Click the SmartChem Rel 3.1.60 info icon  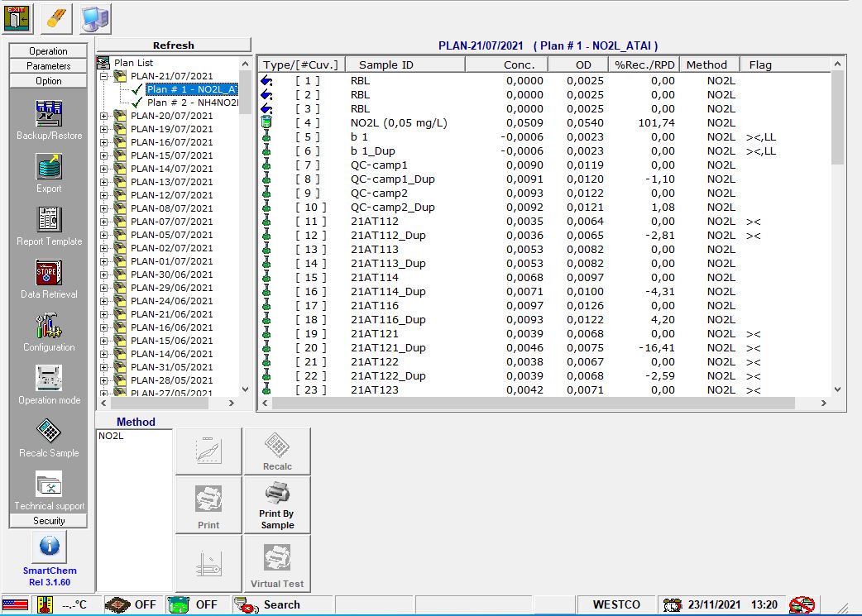click(48, 547)
